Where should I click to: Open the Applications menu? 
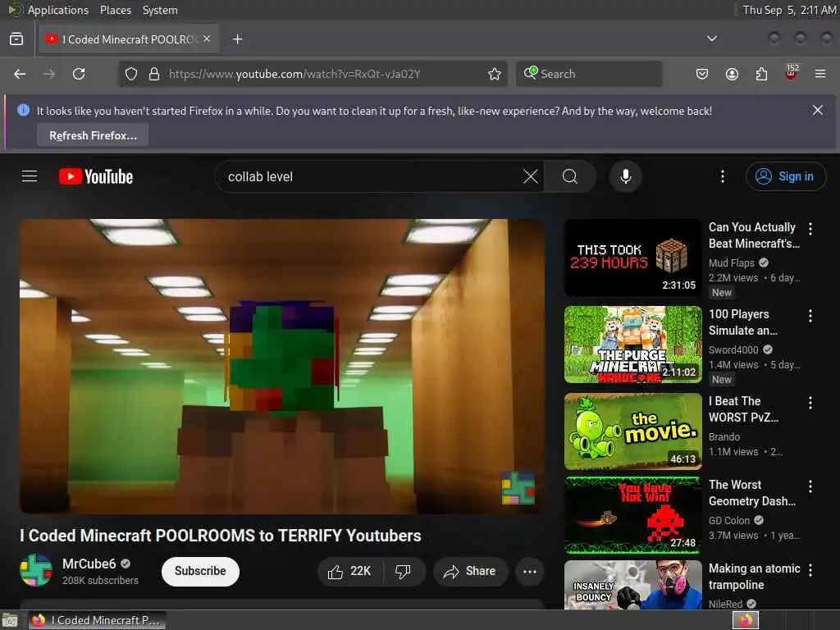click(x=58, y=10)
